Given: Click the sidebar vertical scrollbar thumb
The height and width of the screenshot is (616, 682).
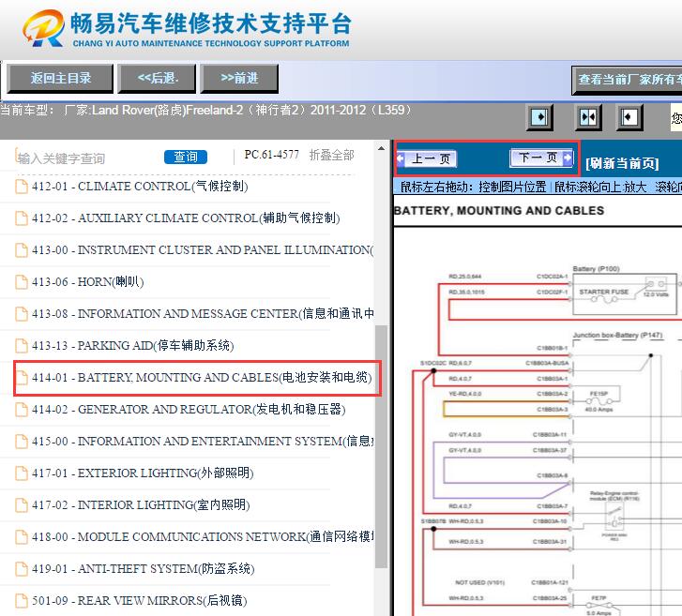Looking at the screenshot, I should coord(381,446).
